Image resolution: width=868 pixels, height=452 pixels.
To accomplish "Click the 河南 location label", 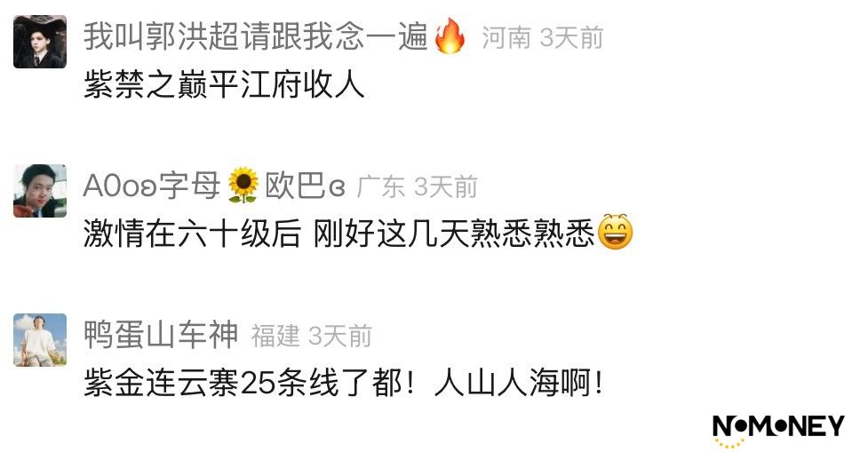I will 506,38.
